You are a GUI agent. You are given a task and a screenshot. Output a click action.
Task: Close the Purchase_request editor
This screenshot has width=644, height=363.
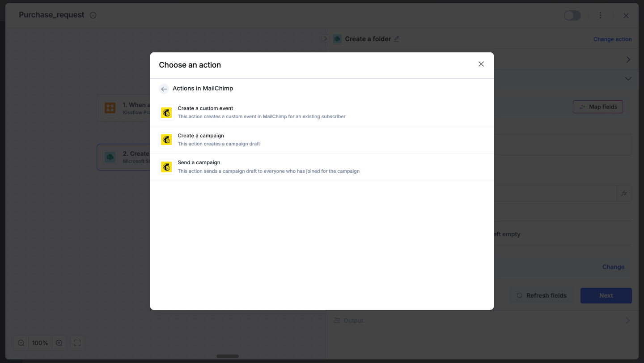click(x=626, y=16)
